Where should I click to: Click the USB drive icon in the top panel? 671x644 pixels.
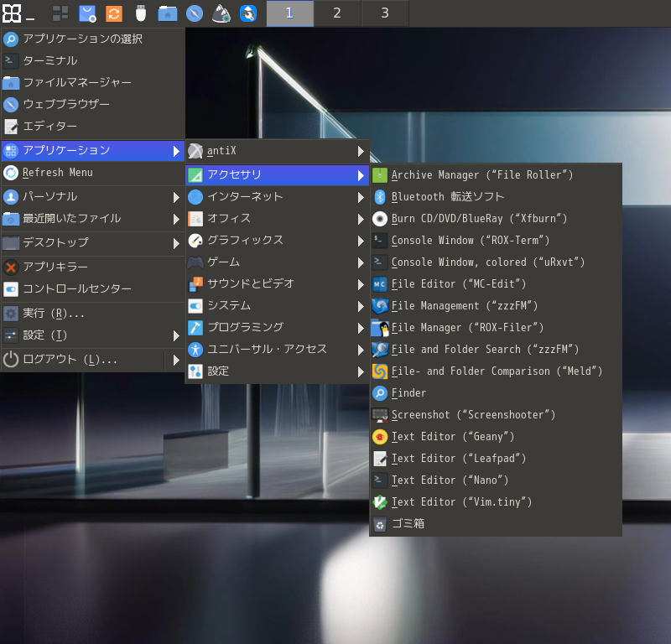tap(141, 13)
